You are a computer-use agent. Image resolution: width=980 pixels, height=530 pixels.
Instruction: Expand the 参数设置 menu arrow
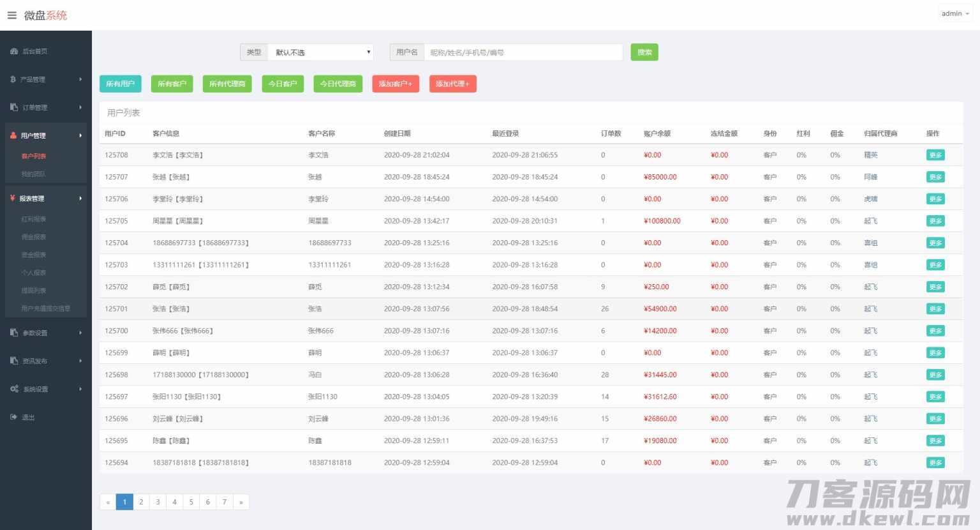[x=80, y=333]
